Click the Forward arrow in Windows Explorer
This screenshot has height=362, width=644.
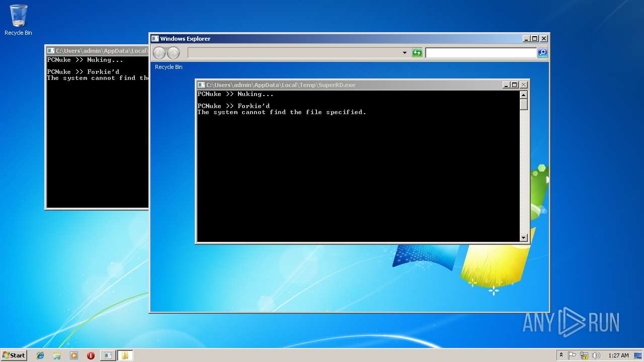point(173,53)
